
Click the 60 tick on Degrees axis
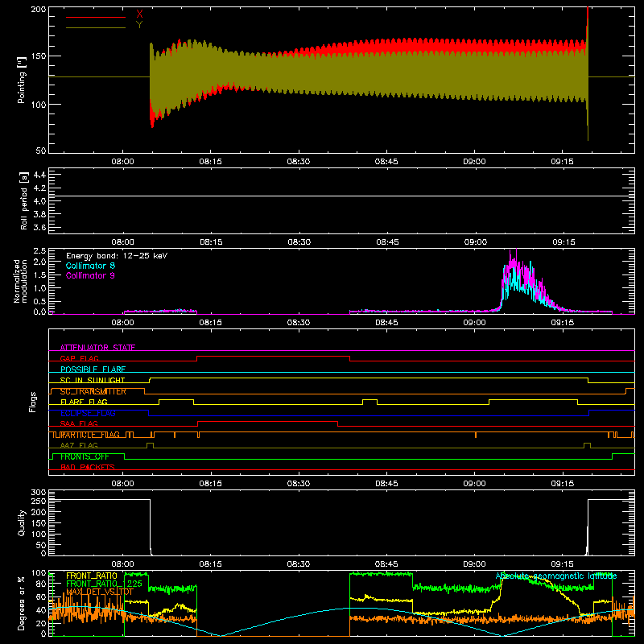pyautogui.click(x=41, y=597)
